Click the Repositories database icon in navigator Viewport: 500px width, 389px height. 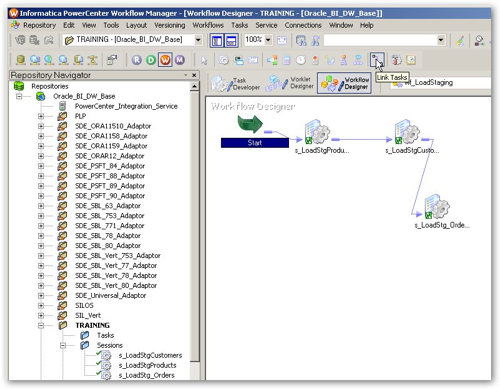pyautogui.click(x=19, y=86)
